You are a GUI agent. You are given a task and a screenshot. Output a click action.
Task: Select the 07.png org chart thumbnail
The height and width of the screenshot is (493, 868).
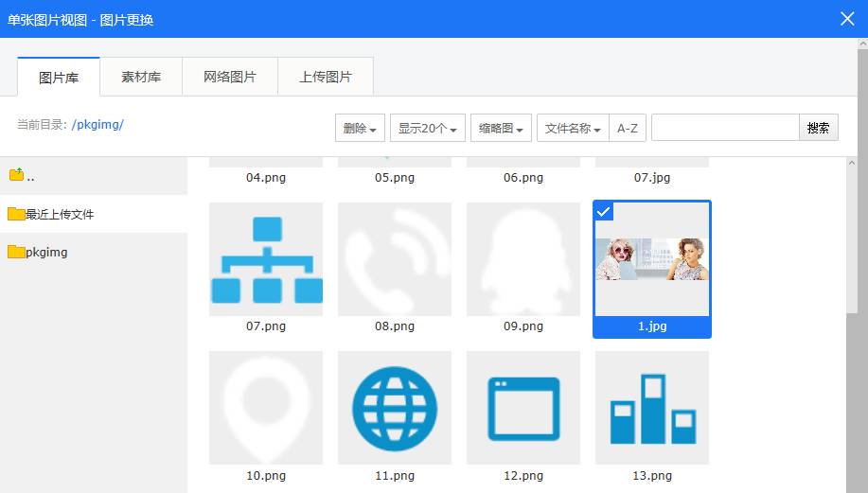(266, 259)
